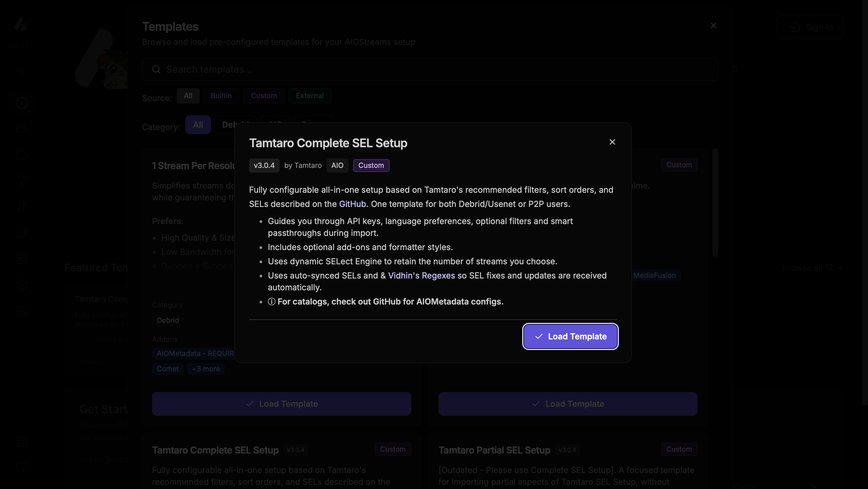This screenshot has height=489, width=868.
Task: Click the Debrid category tag on card
Action: 167,320
